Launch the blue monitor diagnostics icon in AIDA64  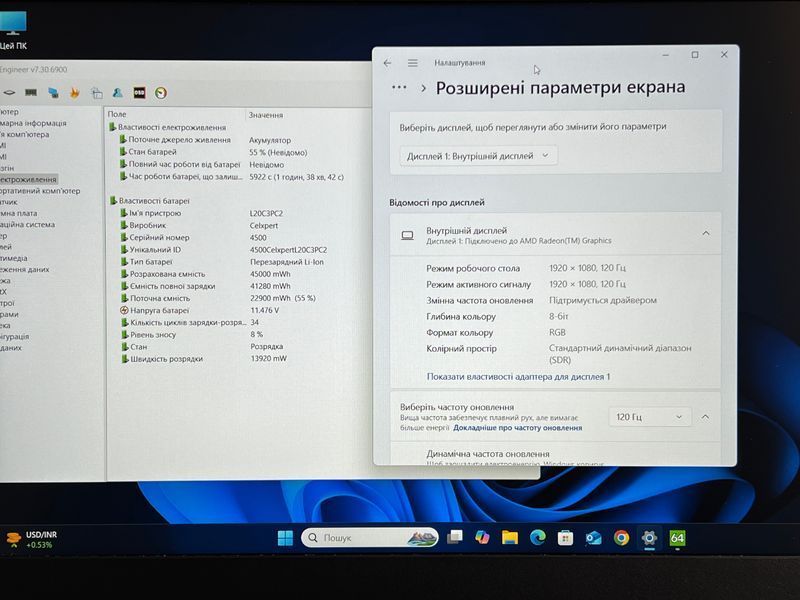click(x=53, y=93)
